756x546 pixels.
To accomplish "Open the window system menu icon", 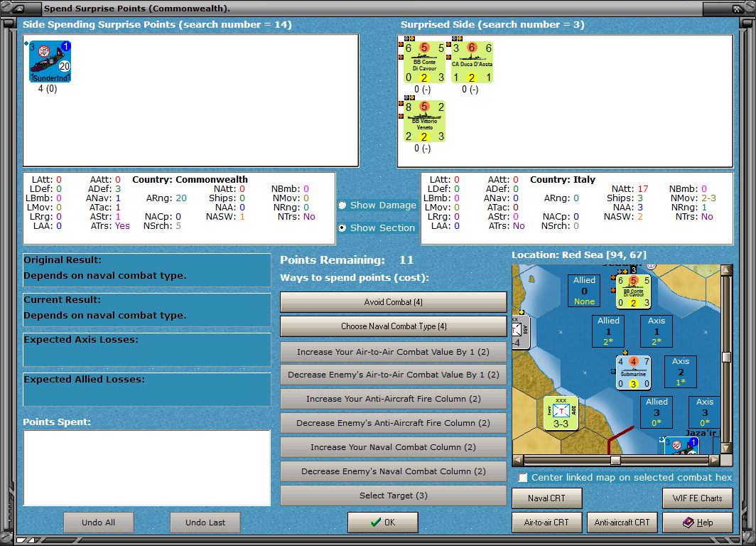I will click(19, 9).
